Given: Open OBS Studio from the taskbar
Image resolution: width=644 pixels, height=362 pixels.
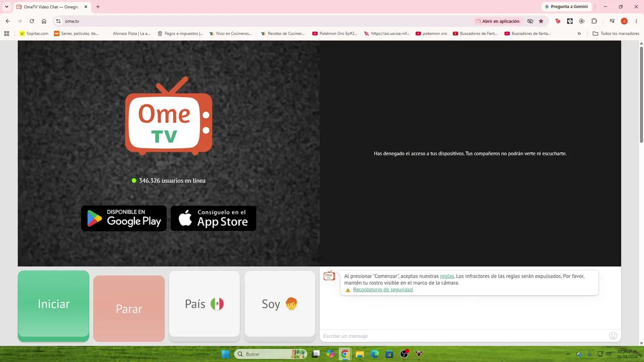Looking at the screenshot, I should [x=404, y=354].
